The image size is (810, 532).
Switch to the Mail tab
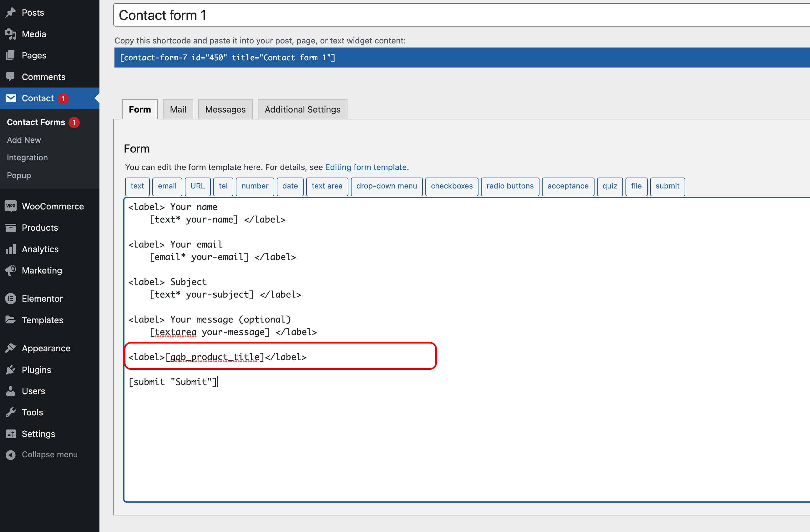click(x=178, y=109)
